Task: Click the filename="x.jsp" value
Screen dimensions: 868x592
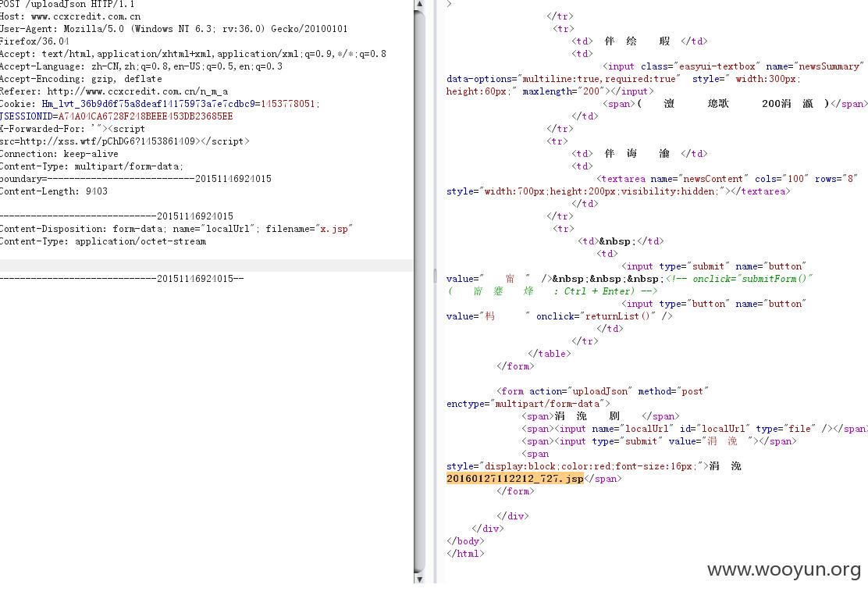Action: coord(309,229)
